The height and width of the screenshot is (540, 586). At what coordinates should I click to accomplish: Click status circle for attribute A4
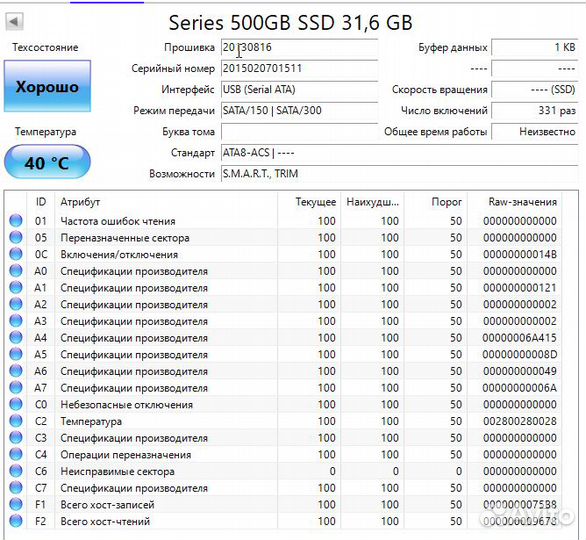16,338
